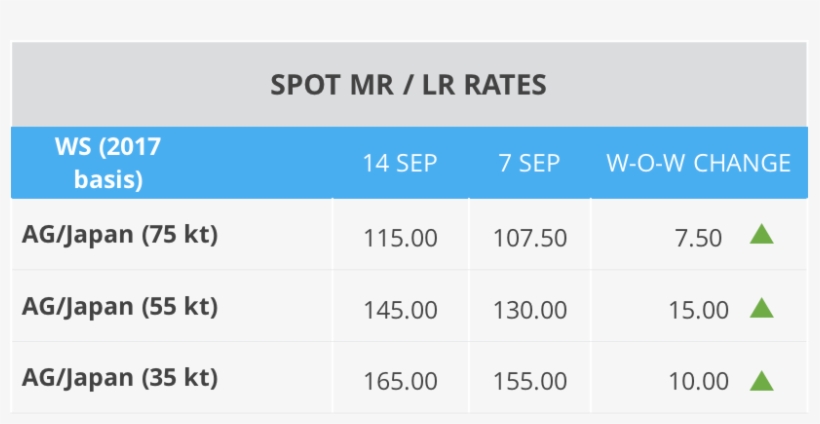Click the 107.50 rate value

click(x=530, y=239)
